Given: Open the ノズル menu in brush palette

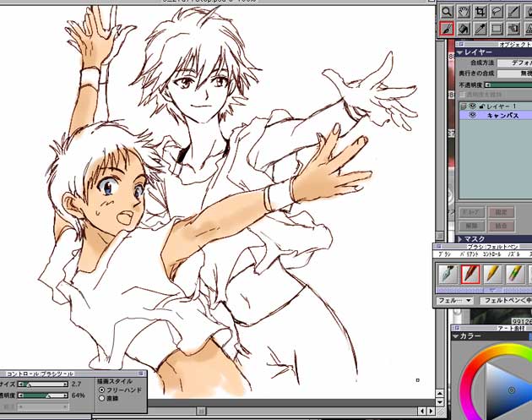Looking at the screenshot, I should (x=514, y=254).
